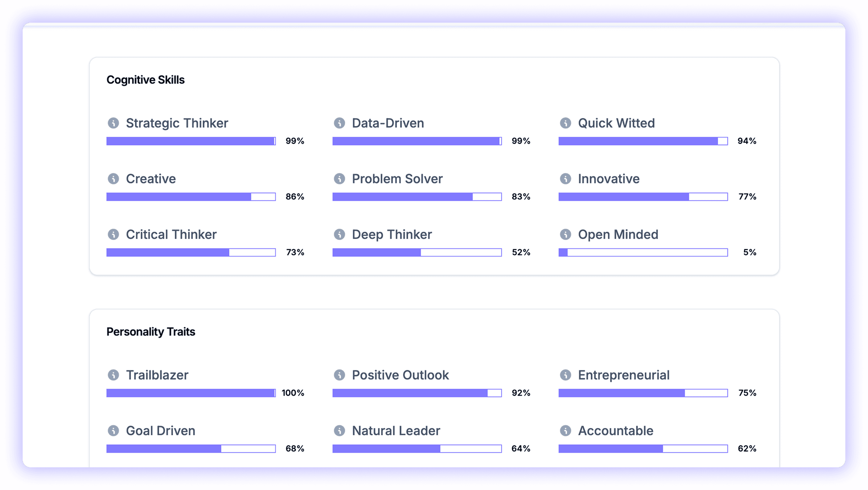This screenshot has width=868, height=490.
Task: Click the Personality Traits heading
Action: tap(151, 332)
